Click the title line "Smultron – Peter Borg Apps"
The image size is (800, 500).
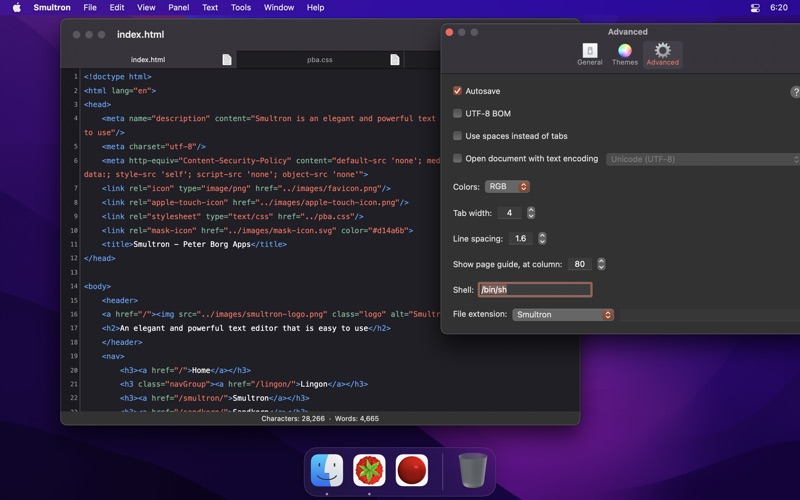[x=194, y=244]
